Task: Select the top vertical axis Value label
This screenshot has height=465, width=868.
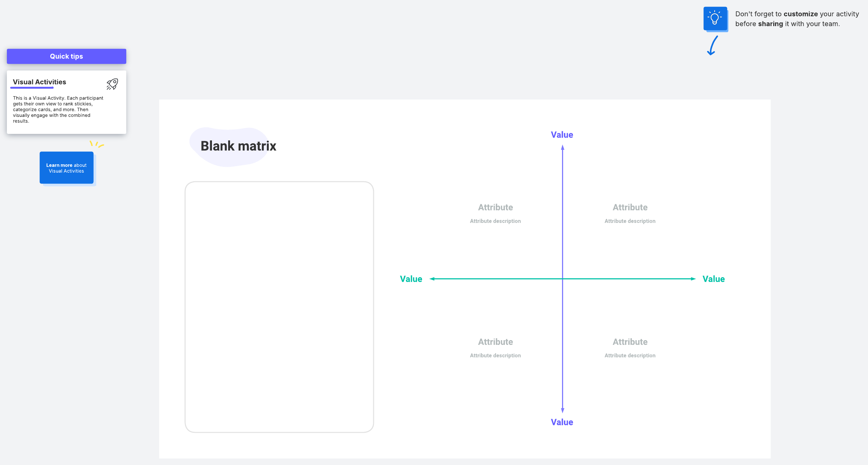Action: pyautogui.click(x=562, y=135)
